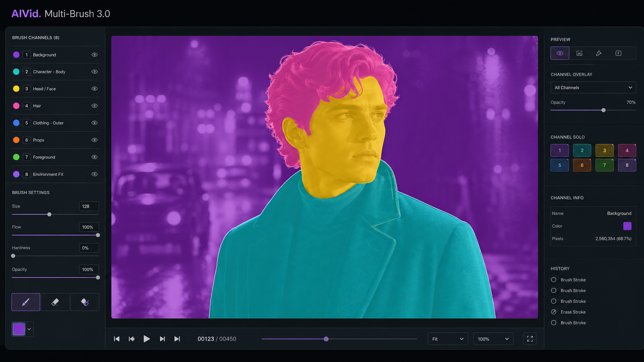
Task: Click the Flow value field
Action: pyautogui.click(x=89, y=227)
